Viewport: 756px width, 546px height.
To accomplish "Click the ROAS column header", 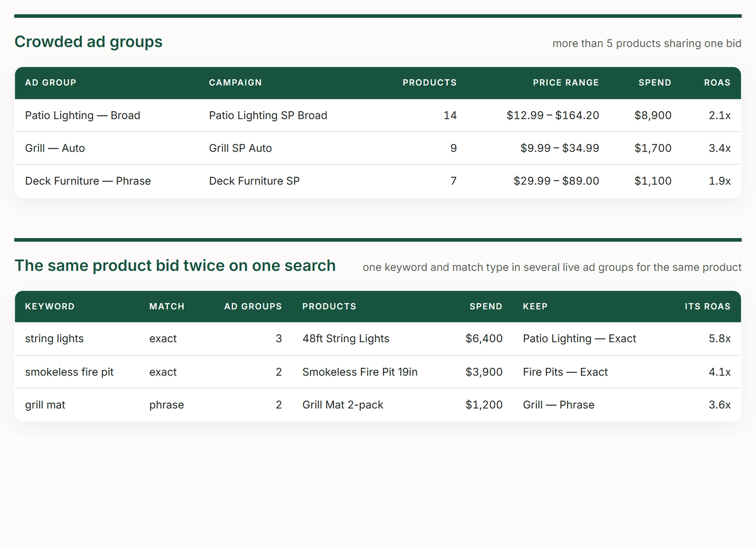I will click(x=717, y=83).
